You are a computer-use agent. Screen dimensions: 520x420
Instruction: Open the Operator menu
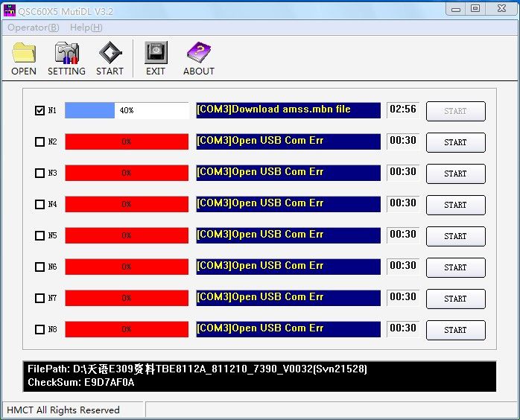pos(33,28)
